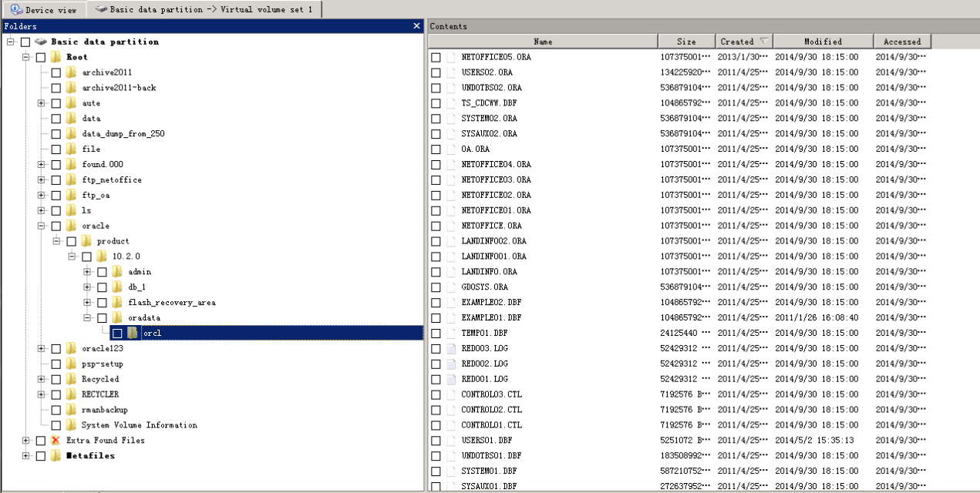
Task: Sort by the Modified column header
Action: point(823,42)
